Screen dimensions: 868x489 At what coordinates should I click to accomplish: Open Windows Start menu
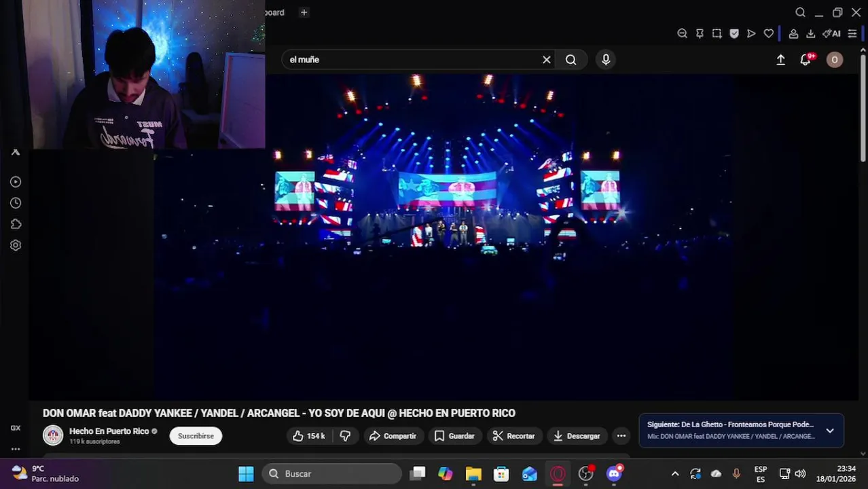pyautogui.click(x=246, y=473)
